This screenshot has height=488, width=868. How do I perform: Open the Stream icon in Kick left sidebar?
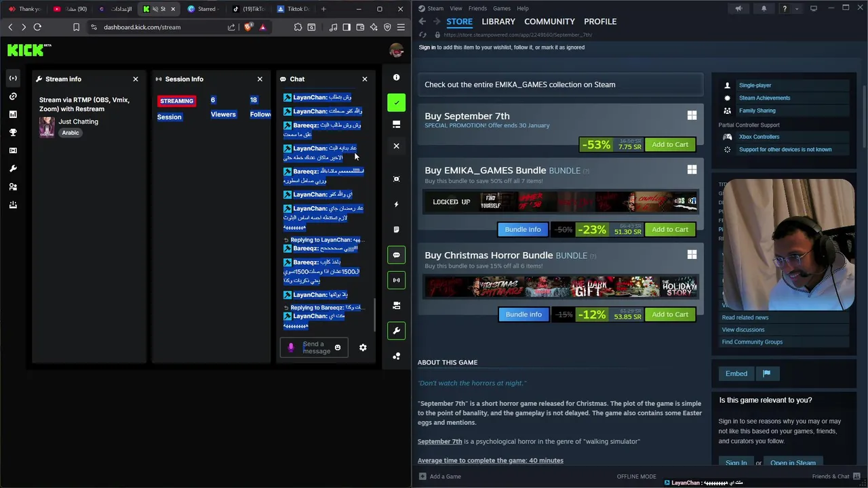[x=13, y=78]
